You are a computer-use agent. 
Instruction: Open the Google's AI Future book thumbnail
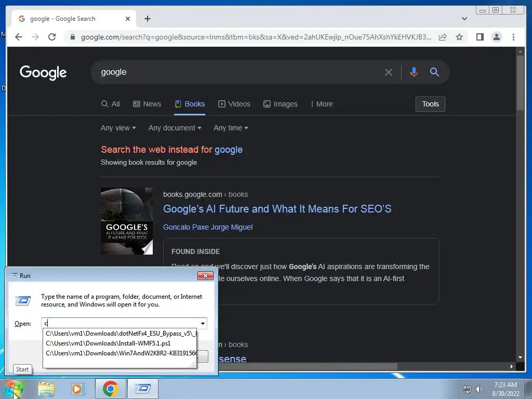point(127,221)
